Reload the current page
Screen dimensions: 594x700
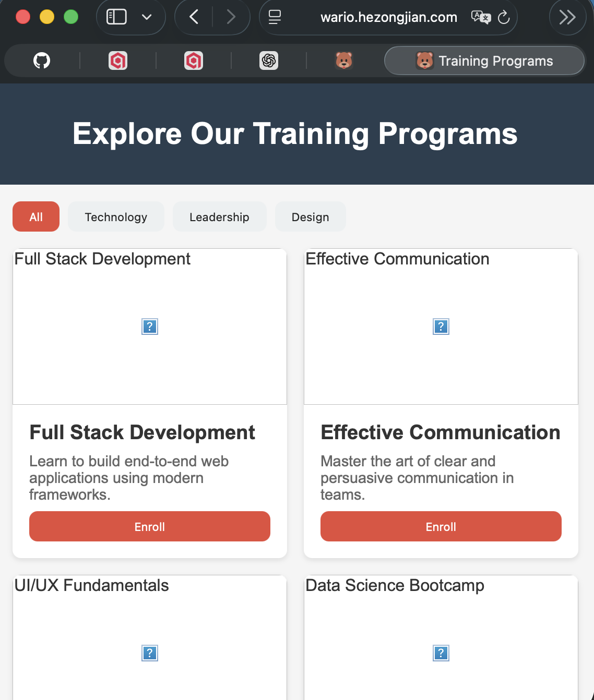click(x=504, y=17)
